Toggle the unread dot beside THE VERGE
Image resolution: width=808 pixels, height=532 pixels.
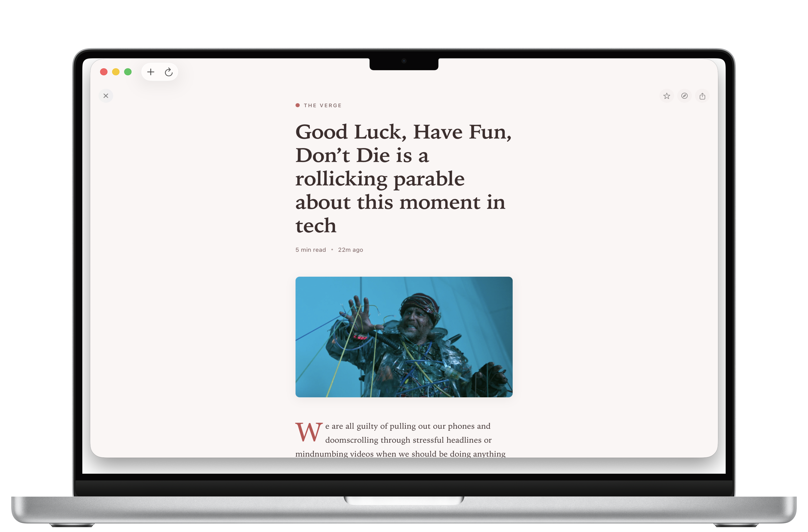(x=297, y=105)
